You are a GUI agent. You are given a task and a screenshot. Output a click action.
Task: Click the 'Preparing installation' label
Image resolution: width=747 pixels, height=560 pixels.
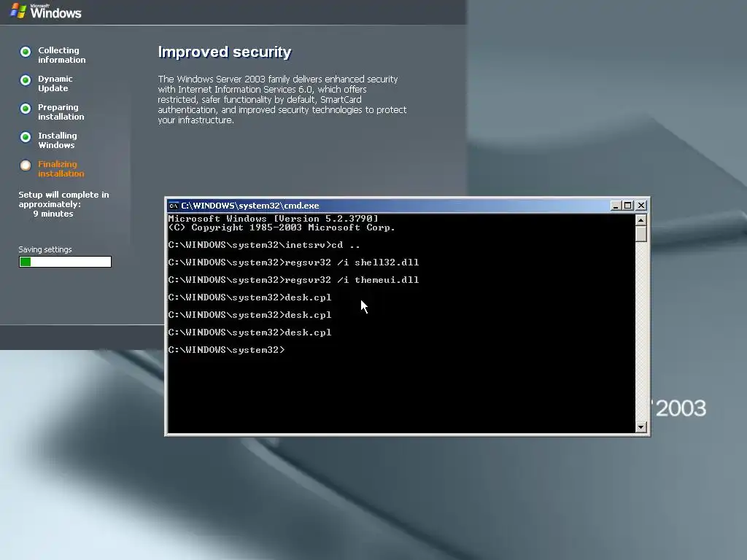coord(61,112)
